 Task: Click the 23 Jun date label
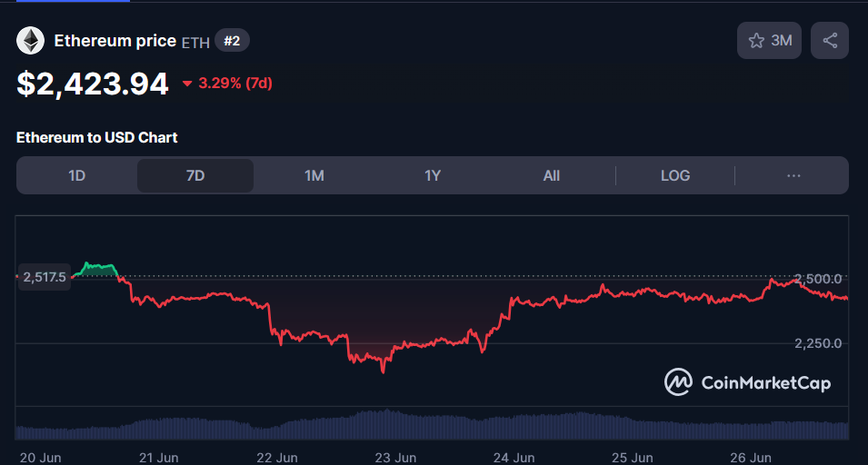coord(395,458)
